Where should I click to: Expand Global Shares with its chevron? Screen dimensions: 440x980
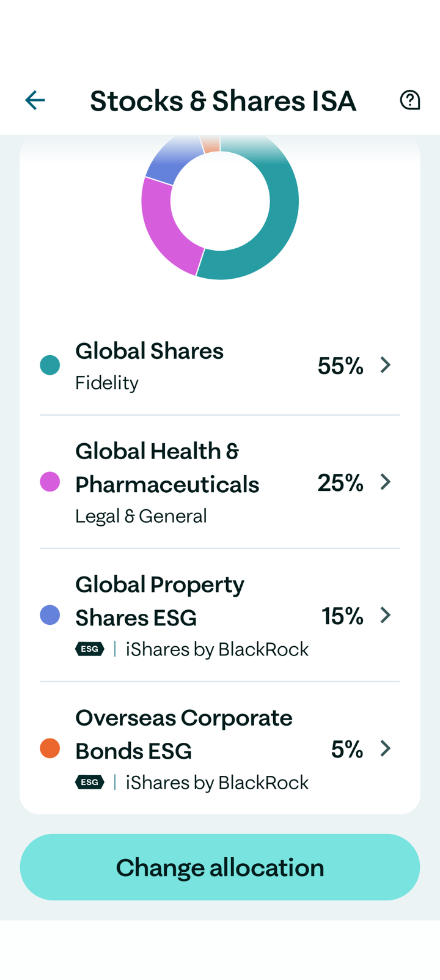point(385,365)
